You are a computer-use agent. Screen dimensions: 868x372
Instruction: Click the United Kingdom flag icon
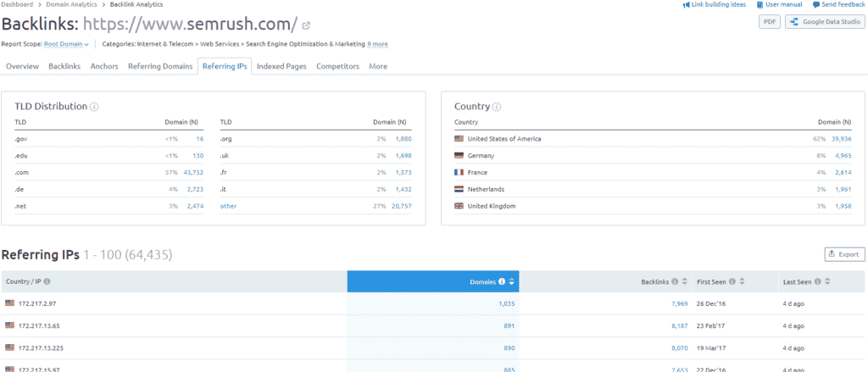point(459,206)
